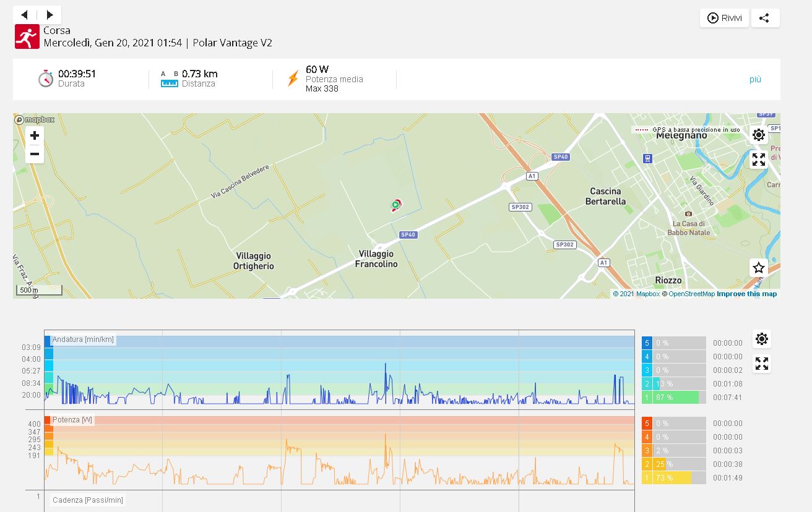Click the 'Max 338' power text

[x=322, y=88]
